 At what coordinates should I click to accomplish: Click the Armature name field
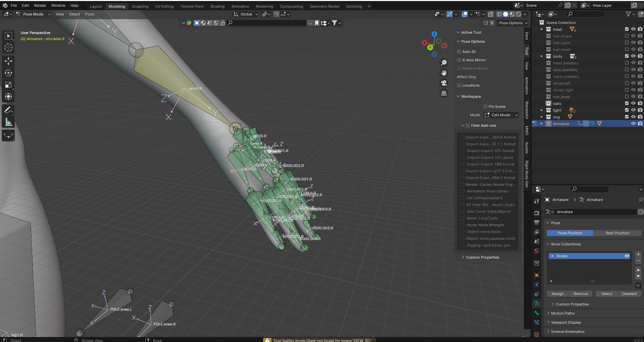tap(596, 212)
